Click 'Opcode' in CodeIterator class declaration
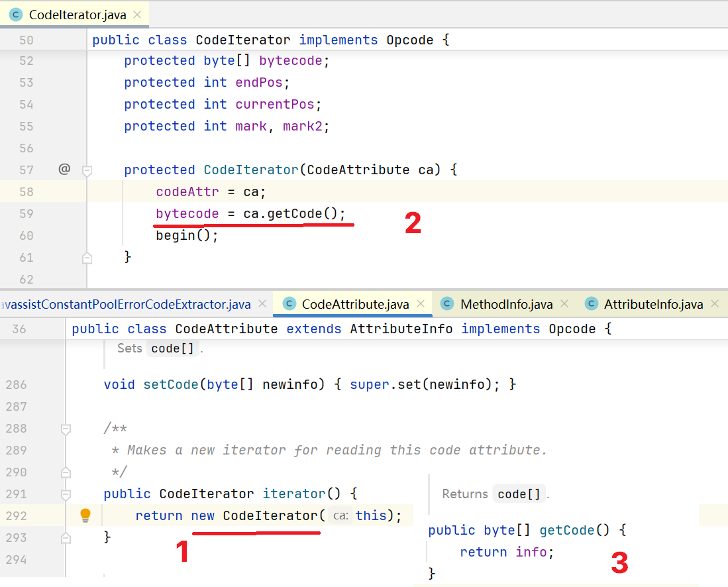728x587 pixels. pos(410,40)
